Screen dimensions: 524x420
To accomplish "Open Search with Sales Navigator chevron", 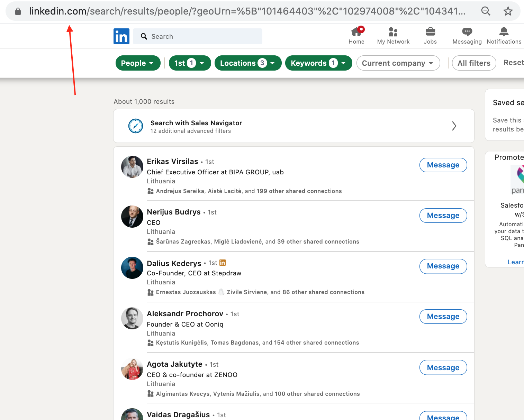I will (454, 126).
